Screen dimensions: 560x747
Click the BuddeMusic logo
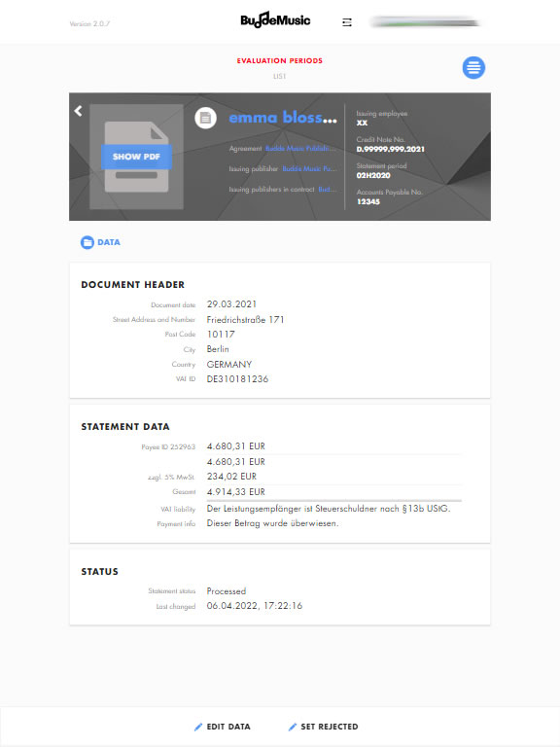[275, 20]
